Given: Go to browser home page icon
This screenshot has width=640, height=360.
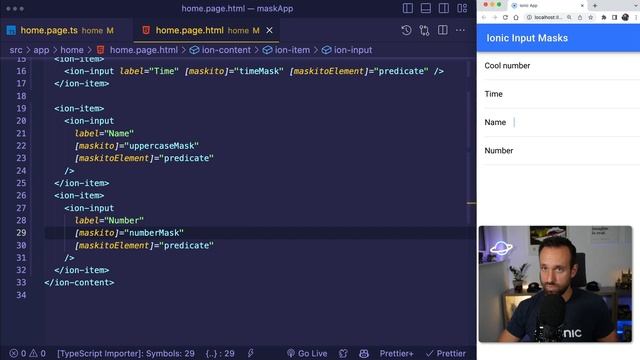Looking at the screenshot, I should click(516, 18).
